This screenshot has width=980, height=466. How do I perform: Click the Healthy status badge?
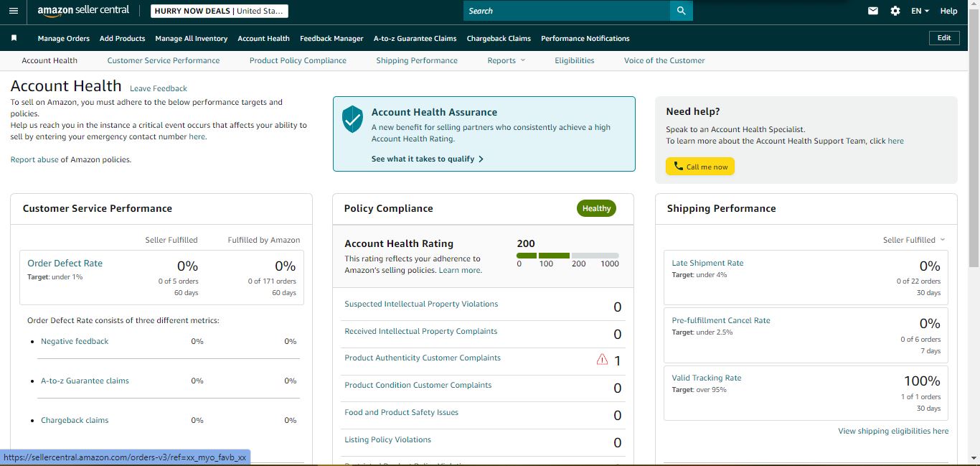(x=596, y=208)
